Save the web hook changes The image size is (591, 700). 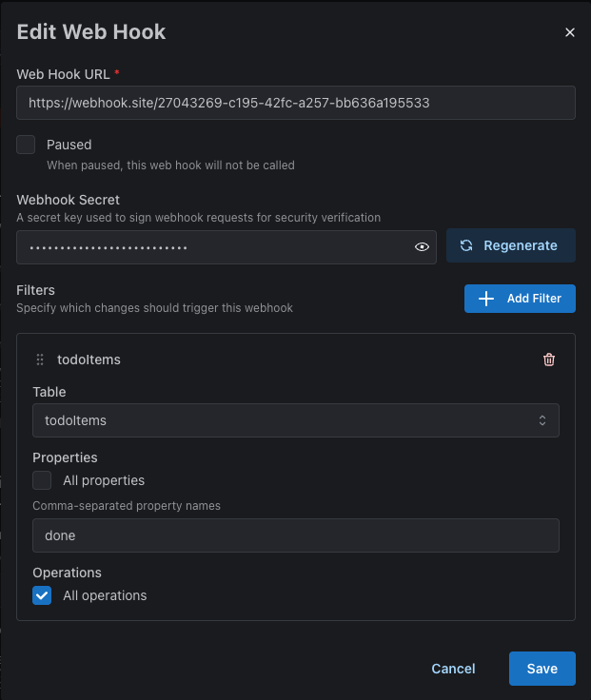point(542,669)
